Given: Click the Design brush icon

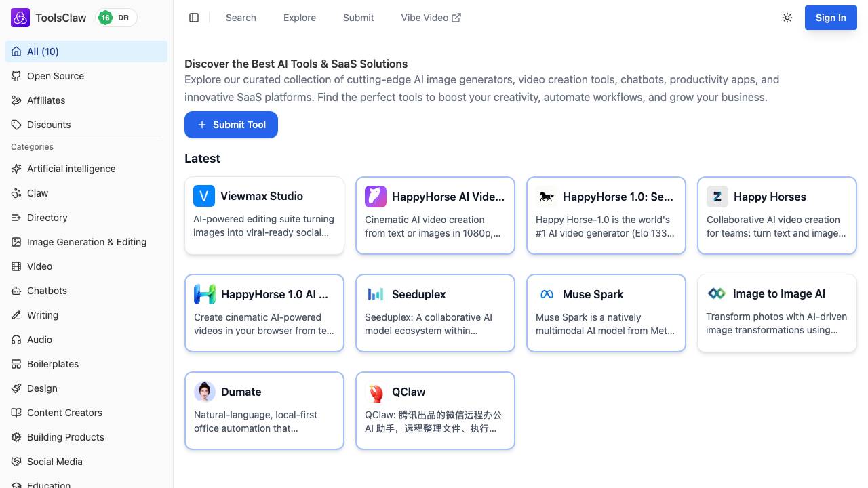Looking at the screenshot, I should point(16,388).
